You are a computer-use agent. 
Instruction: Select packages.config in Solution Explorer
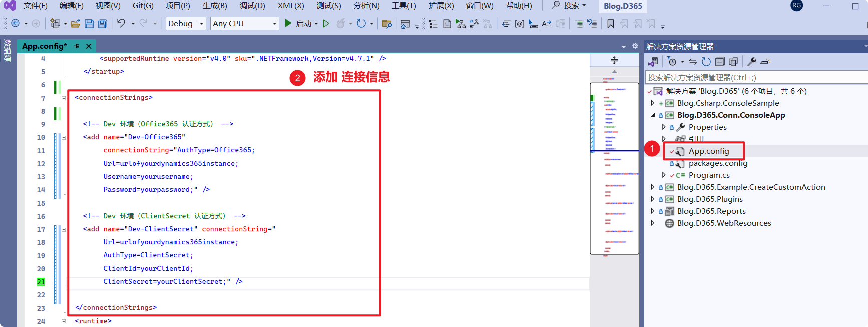(718, 163)
